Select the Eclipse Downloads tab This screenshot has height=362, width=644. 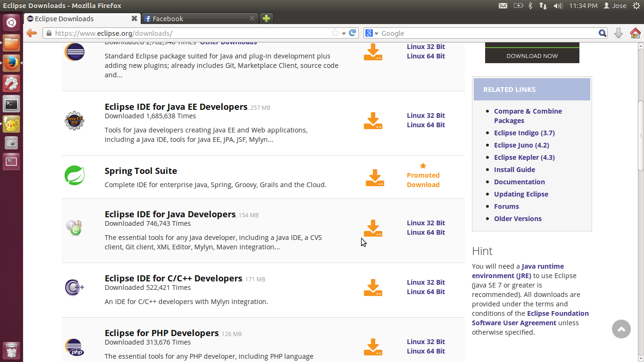pos(81,19)
